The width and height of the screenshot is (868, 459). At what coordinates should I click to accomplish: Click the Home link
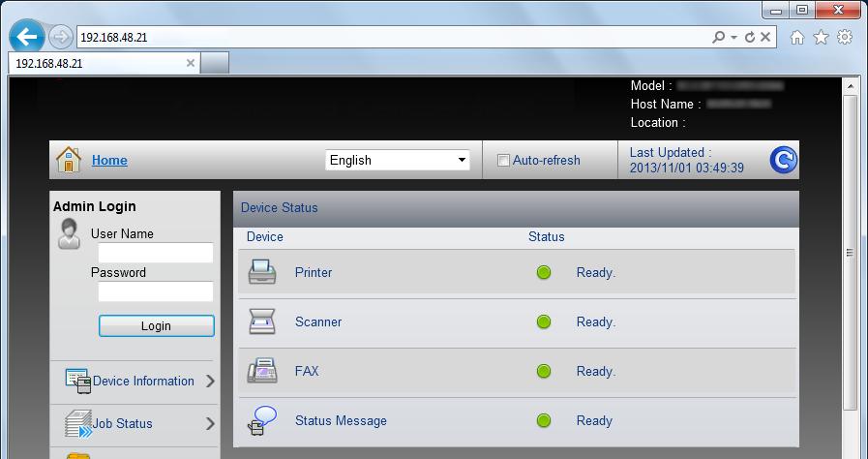[x=109, y=160]
